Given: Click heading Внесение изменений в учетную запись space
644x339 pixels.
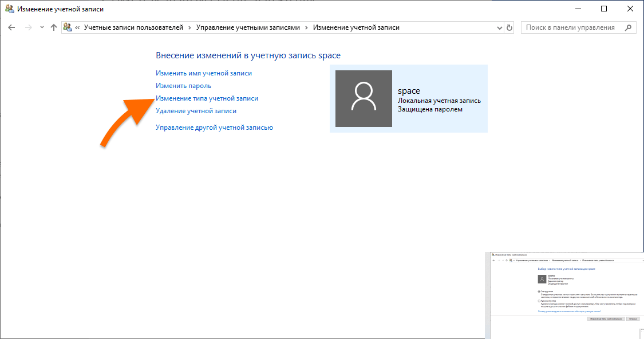Looking at the screenshot, I should click(248, 55).
